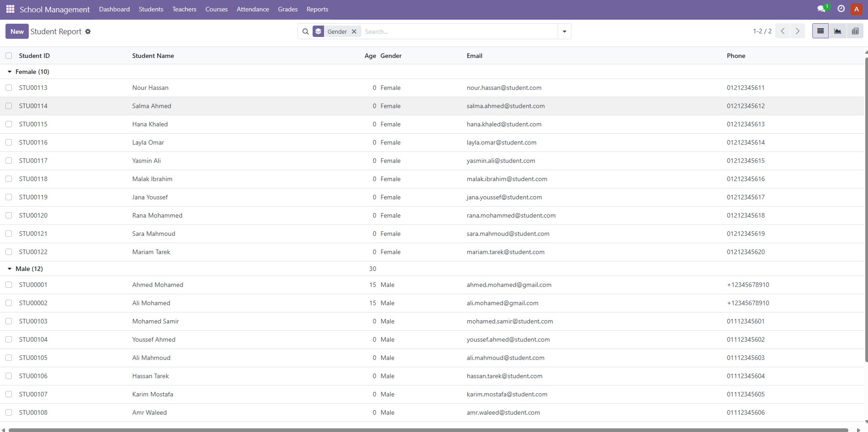Click the Gender group-by layers icon
Viewport: 868px width, 432px height.
click(319, 31)
